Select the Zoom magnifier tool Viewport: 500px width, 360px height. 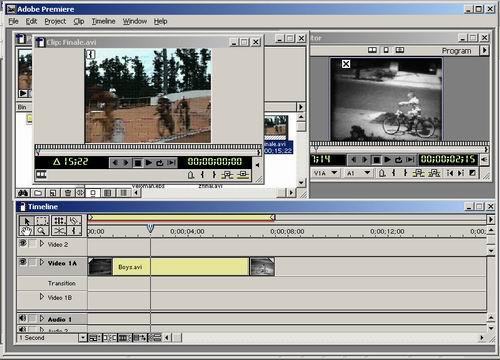coord(42,231)
